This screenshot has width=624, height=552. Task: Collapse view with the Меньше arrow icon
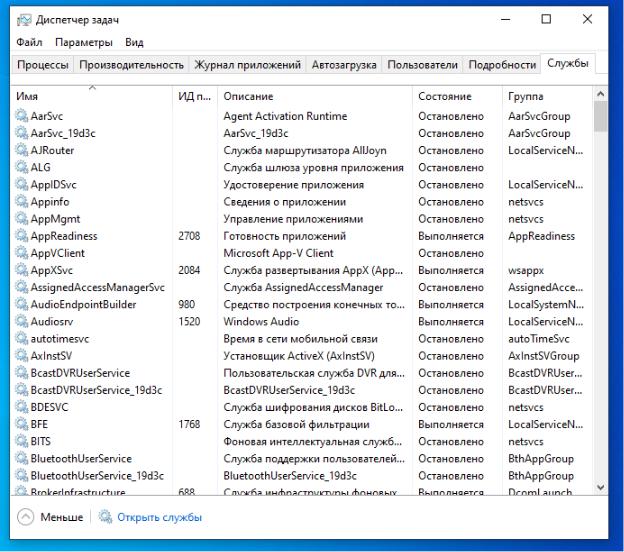25,517
